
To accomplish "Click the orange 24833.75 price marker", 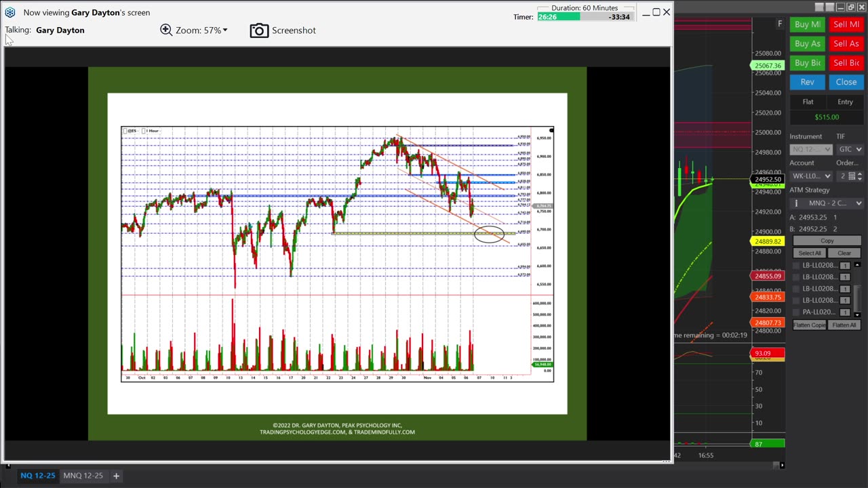I will click(x=767, y=298).
